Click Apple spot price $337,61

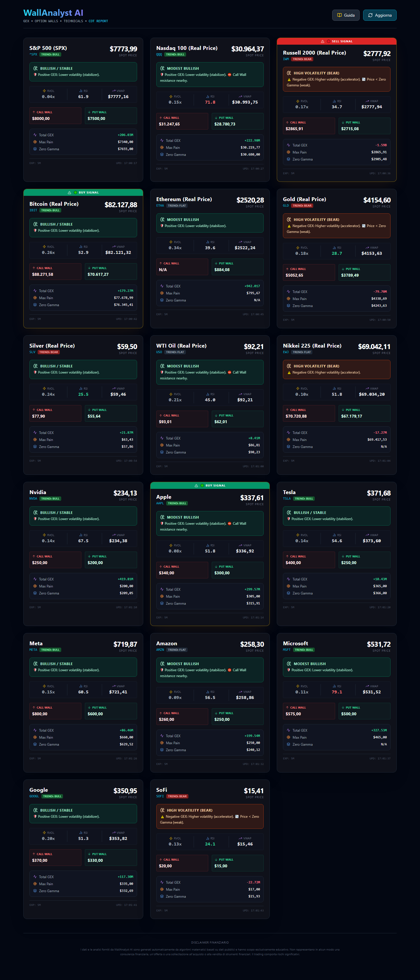click(x=252, y=498)
